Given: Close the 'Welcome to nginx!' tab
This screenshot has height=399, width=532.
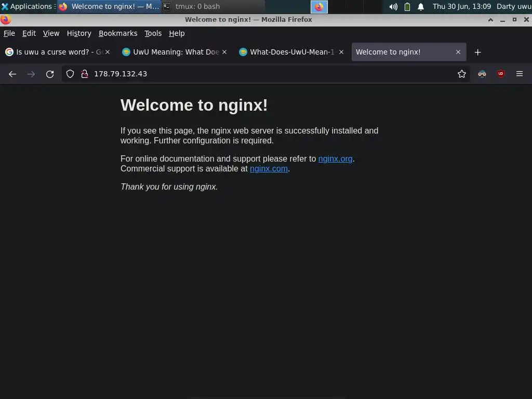Looking at the screenshot, I should click(458, 52).
